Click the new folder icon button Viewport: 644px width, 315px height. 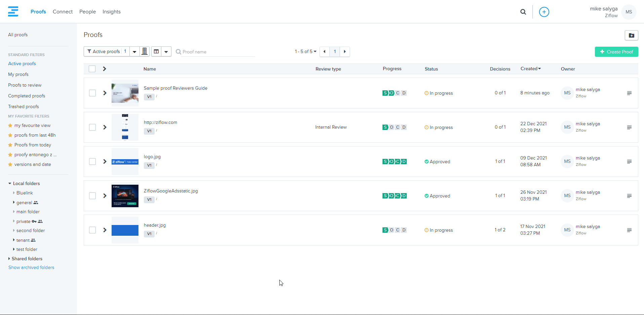coord(631,35)
